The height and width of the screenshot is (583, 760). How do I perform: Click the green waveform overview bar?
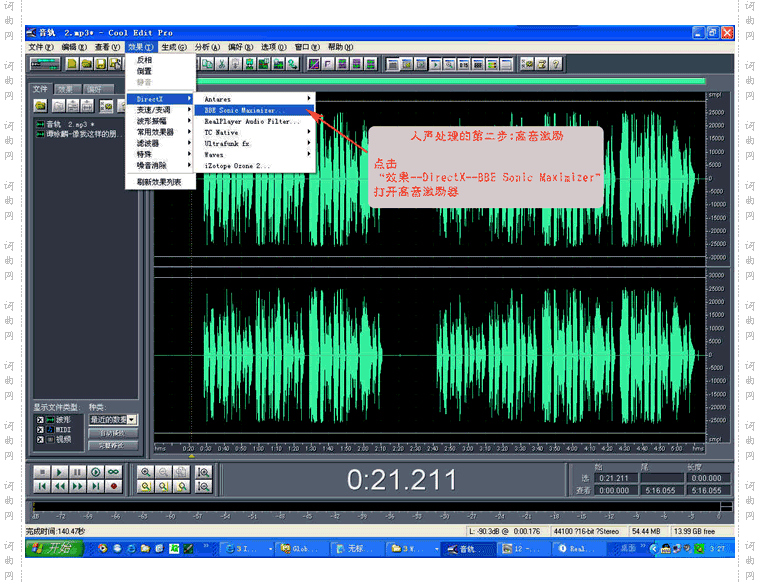click(x=451, y=81)
